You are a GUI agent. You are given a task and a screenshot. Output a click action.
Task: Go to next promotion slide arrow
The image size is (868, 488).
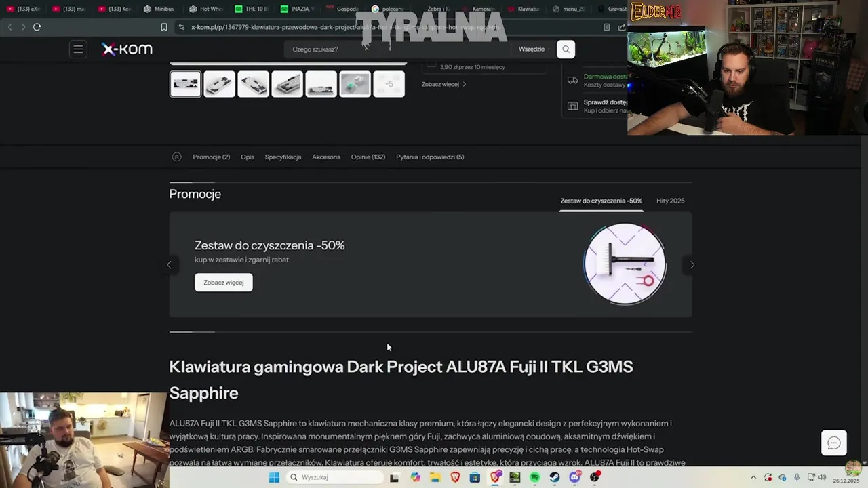[692, 265]
